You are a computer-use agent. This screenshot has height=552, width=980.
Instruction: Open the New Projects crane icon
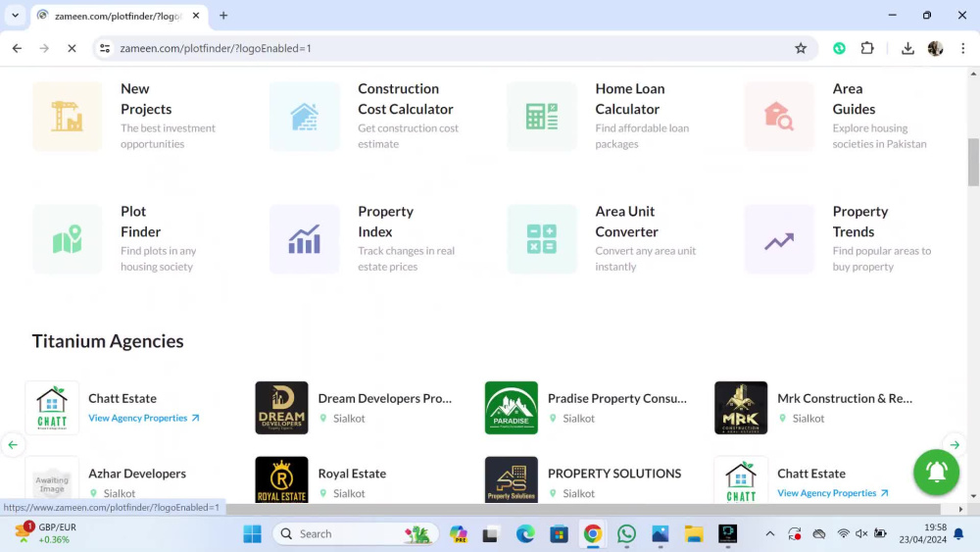tap(67, 117)
